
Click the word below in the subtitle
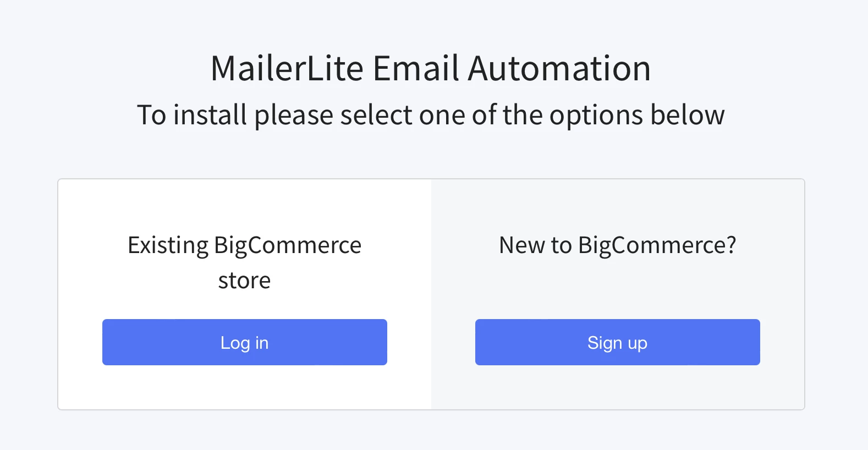click(688, 115)
